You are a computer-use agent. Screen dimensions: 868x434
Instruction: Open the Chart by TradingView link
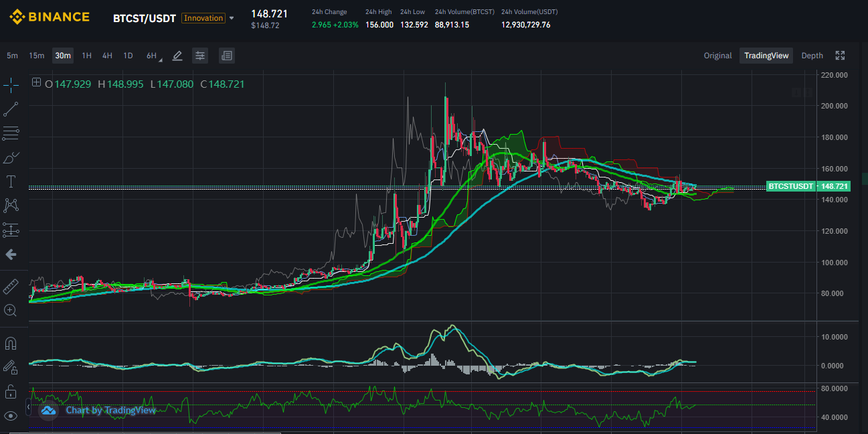pos(110,410)
